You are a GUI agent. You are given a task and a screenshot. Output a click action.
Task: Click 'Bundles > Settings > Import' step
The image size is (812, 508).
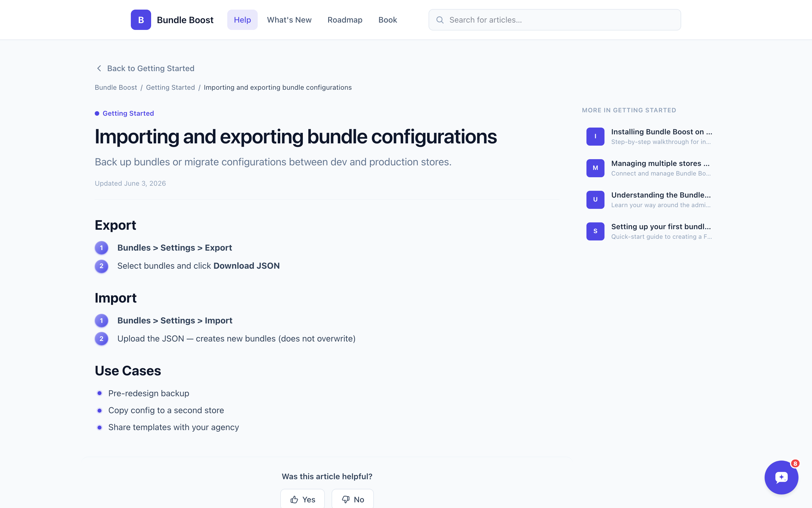[x=175, y=321]
